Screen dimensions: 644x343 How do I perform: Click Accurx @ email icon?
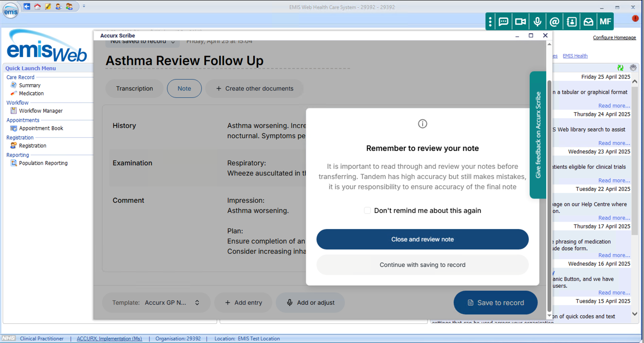(x=554, y=22)
